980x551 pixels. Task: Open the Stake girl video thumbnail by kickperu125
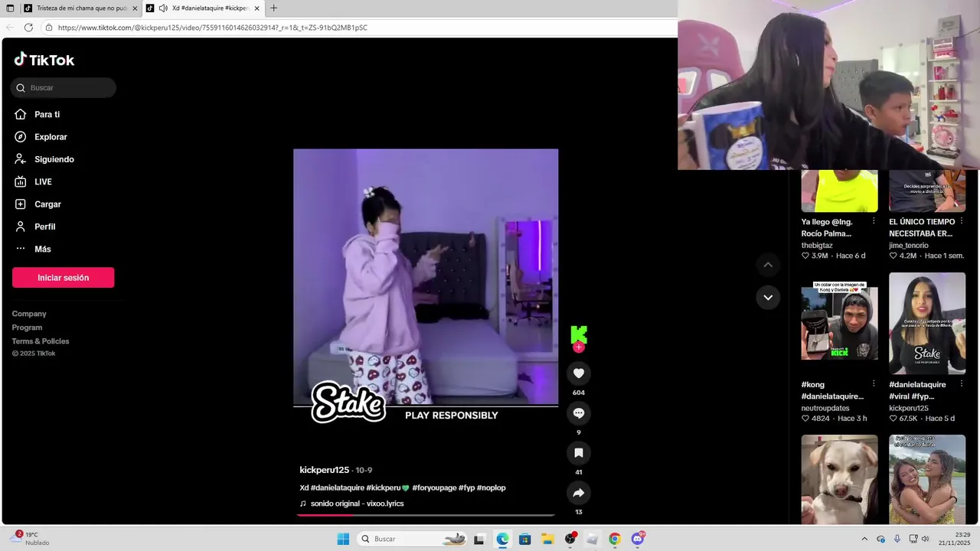[927, 324]
